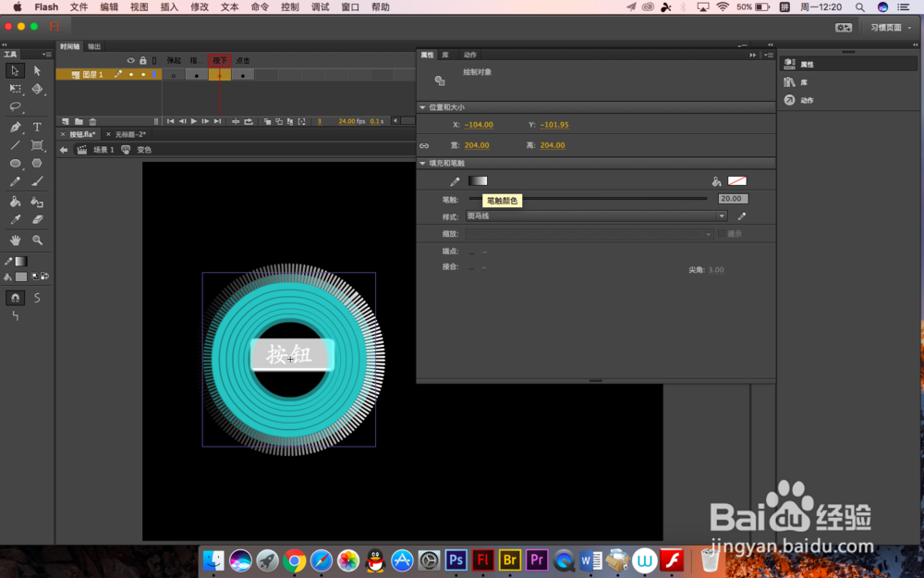Viewport: 924px width, 578px height.
Task: Open the 样式 stroke style dropdown
Action: pos(723,215)
